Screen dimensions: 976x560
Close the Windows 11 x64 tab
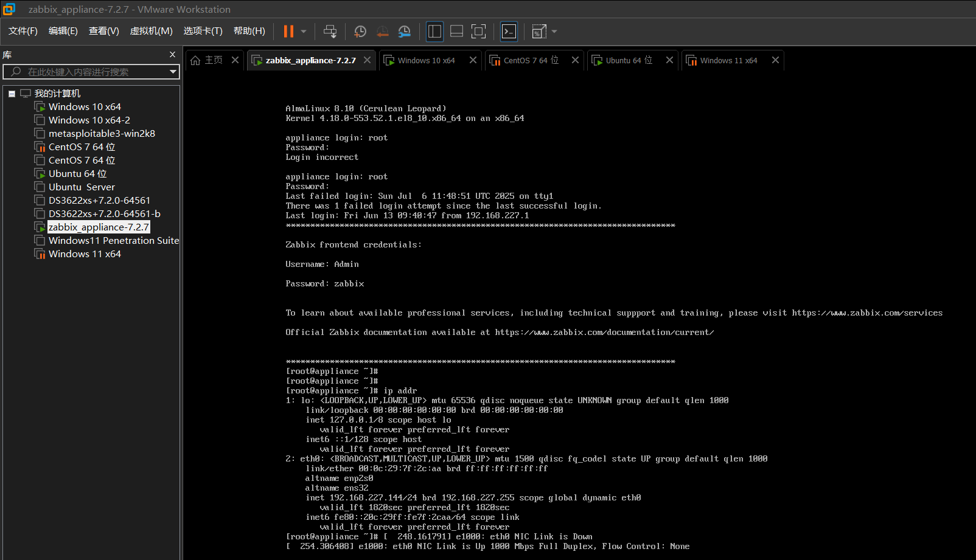pyautogui.click(x=775, y=60)
